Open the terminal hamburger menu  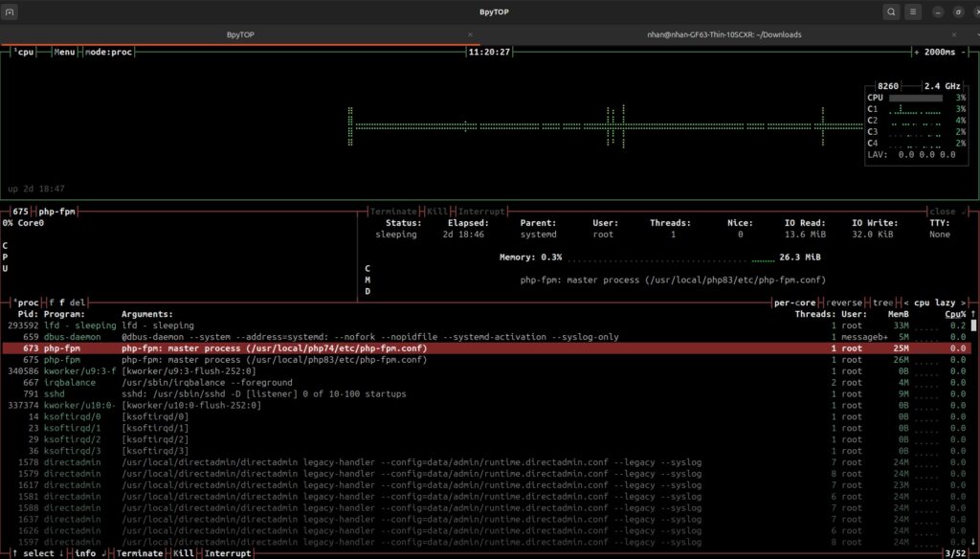tap(914, 11)
